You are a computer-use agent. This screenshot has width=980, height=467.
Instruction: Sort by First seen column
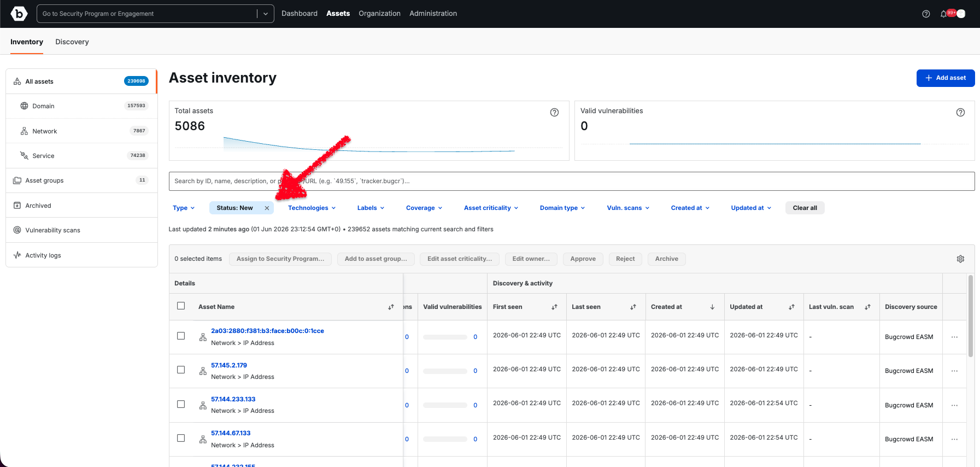click(554, 307)
